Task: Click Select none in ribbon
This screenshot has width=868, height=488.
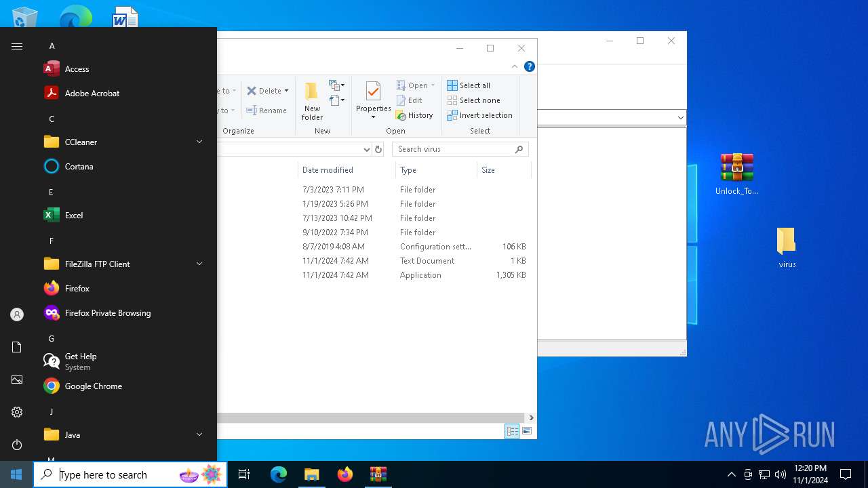Action: pos(473,100)
